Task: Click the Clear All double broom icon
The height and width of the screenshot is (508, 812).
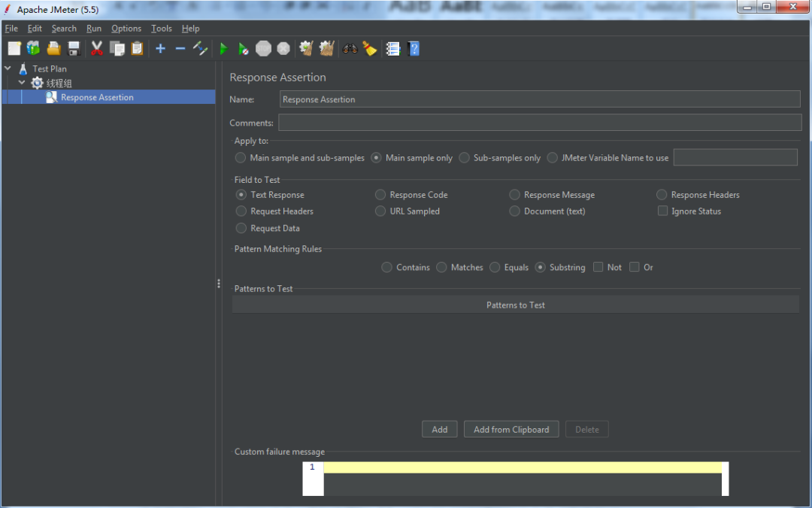Action: 327,49
